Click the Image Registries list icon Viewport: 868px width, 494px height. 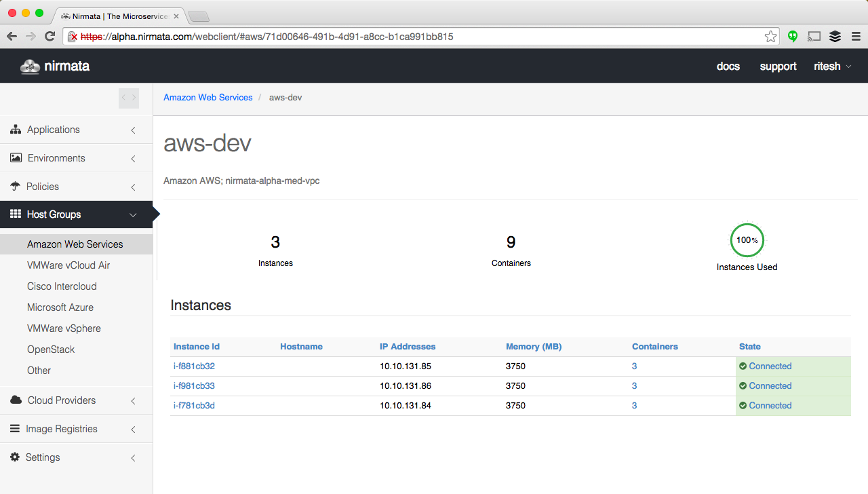(15, 429)
